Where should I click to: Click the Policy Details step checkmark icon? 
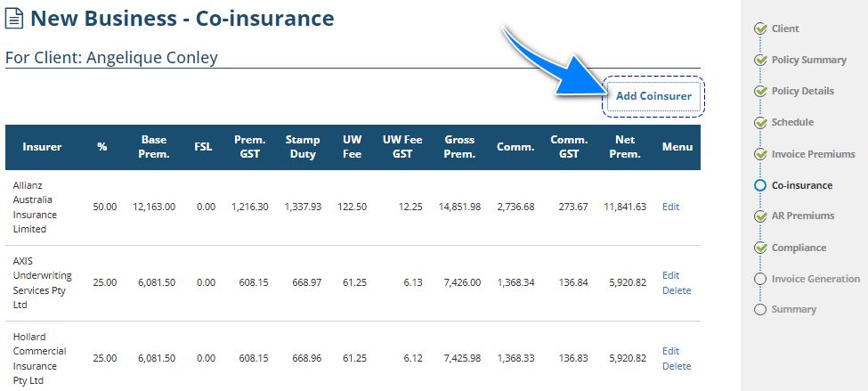point(760,91)
